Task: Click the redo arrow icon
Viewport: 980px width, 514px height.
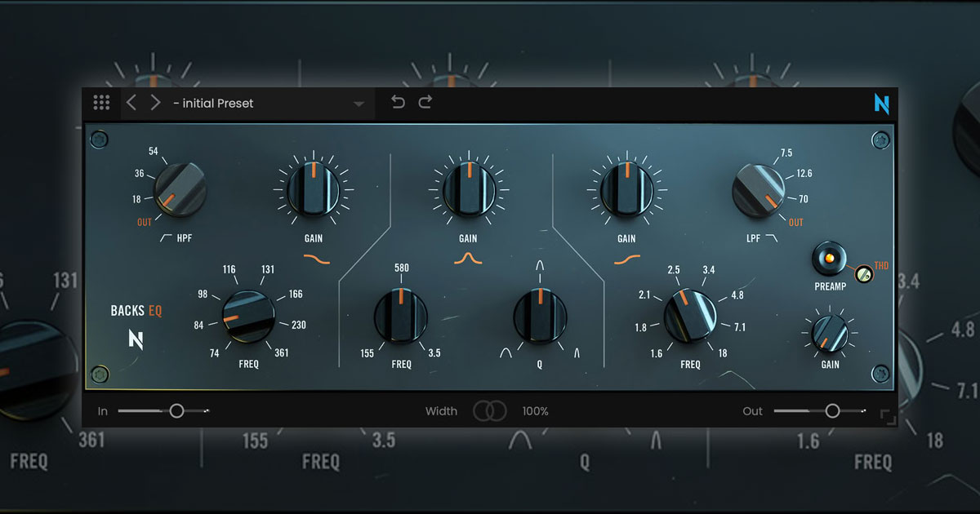Action: tap(425, 101)
